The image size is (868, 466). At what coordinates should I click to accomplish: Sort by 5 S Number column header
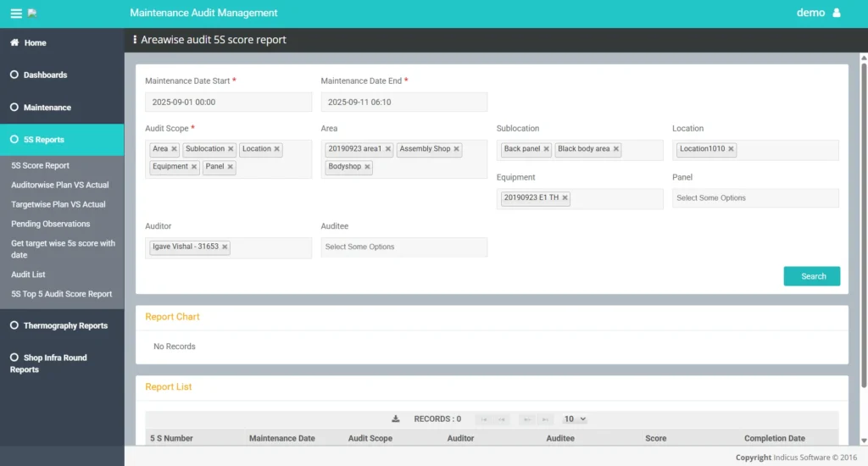pos(171,438)
